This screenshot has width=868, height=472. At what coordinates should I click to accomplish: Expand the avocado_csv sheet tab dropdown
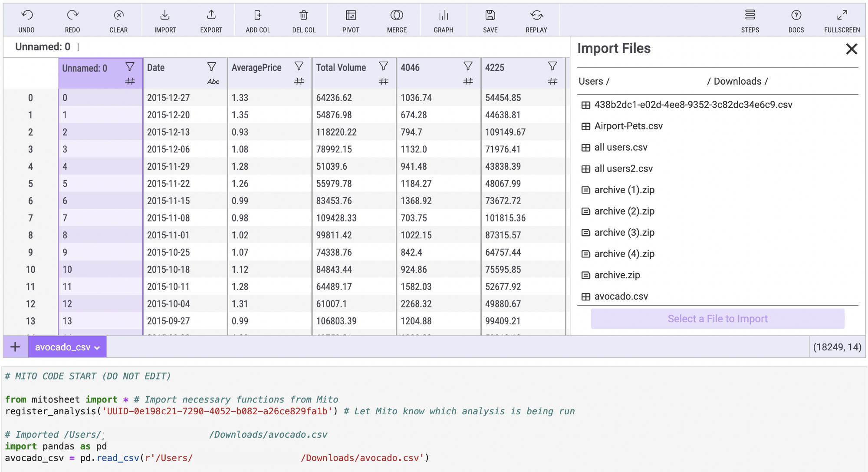(x=97, y=348)
